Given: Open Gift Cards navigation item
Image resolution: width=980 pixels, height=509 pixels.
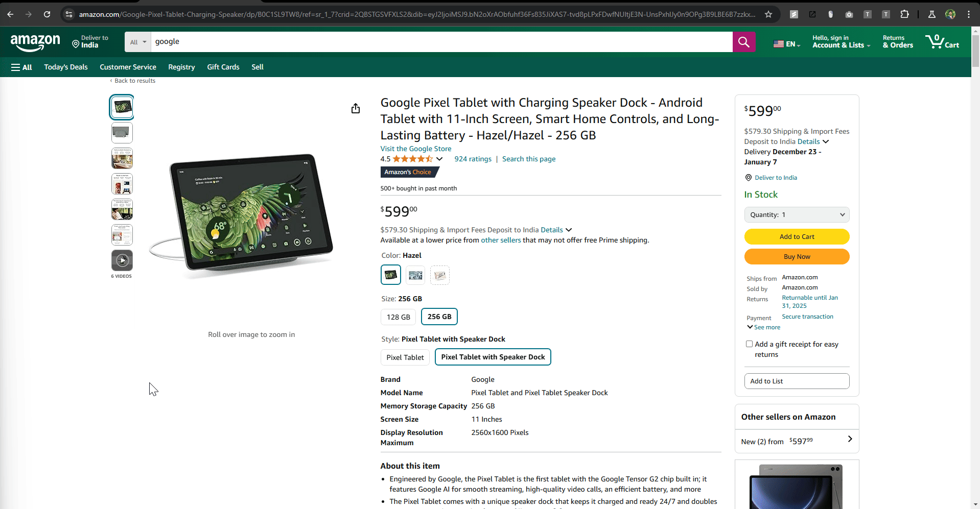Looking at the screenshot, I should click(x=223, y=67).
